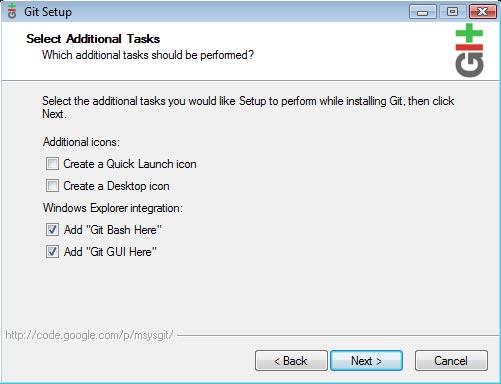
Task: Maximize the Git Setup window
Action: [452, 12]
